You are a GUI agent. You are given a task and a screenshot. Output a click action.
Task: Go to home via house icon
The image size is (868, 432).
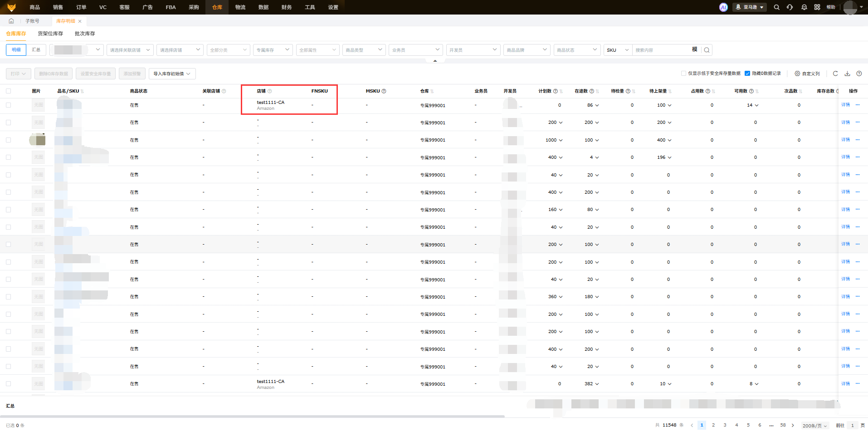point(11,21)
